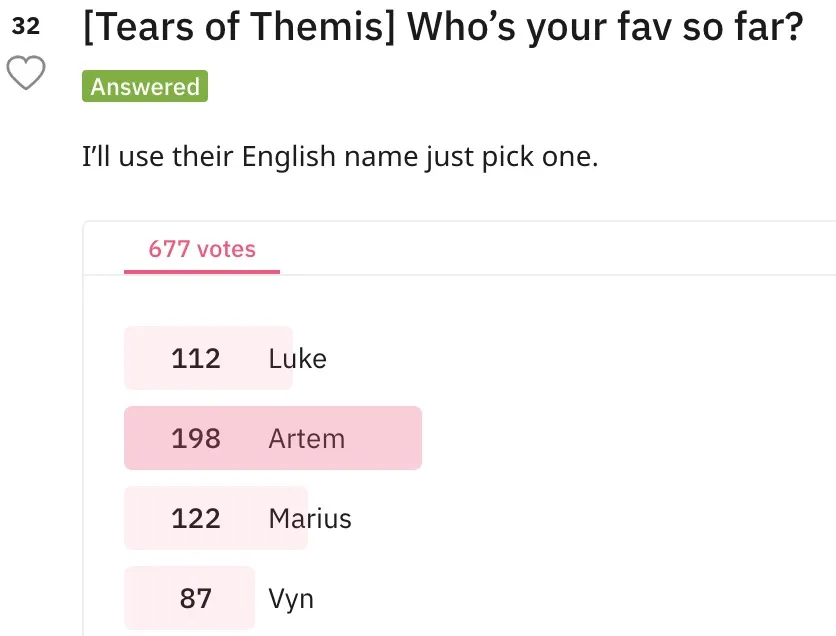Click Vyn's 87 vote count
The width and height of the screenshot is (836, 636).
click(196, 598)
